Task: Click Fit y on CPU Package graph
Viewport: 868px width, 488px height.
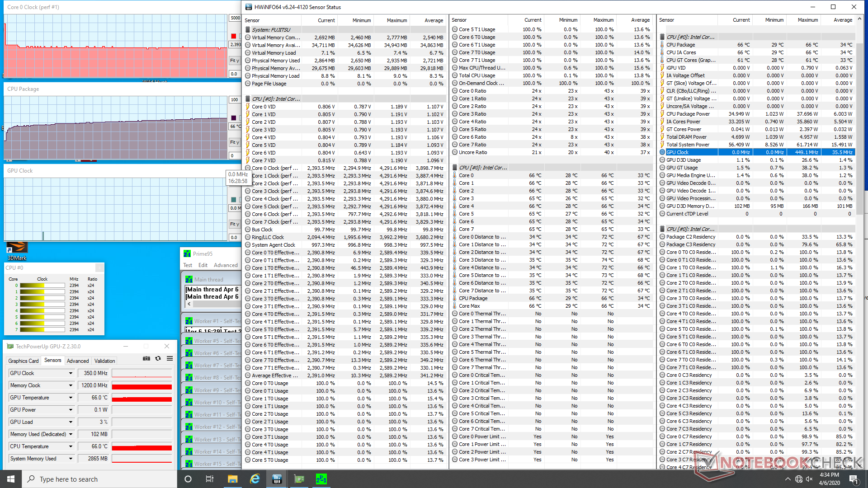Action: (235, 142)
